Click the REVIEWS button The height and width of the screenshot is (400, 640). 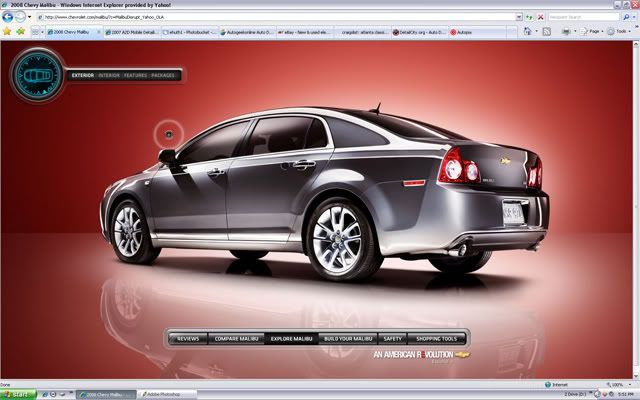point(188,338)
